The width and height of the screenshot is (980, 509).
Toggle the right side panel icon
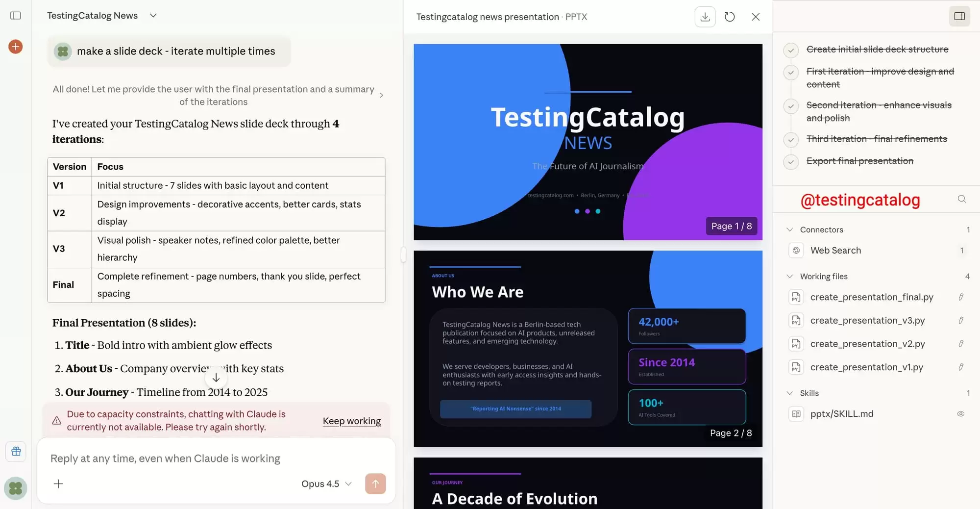coord(959,16)
